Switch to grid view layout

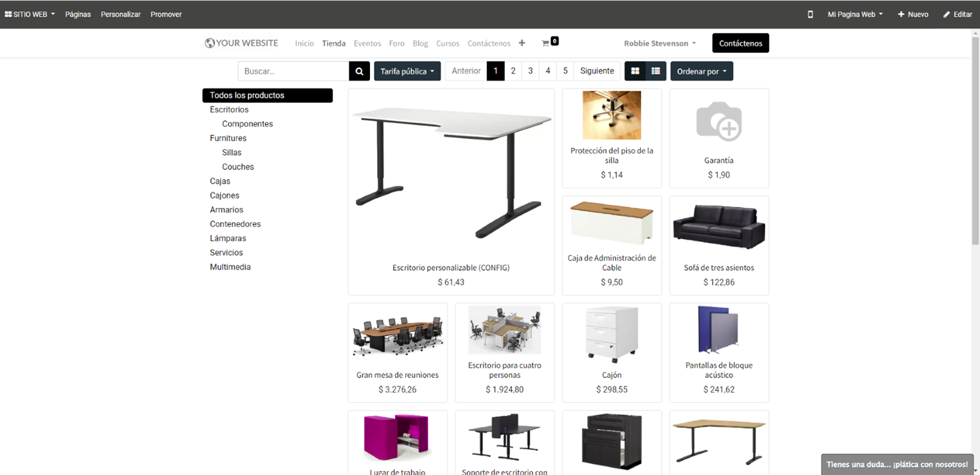click(x=635, y=71)
